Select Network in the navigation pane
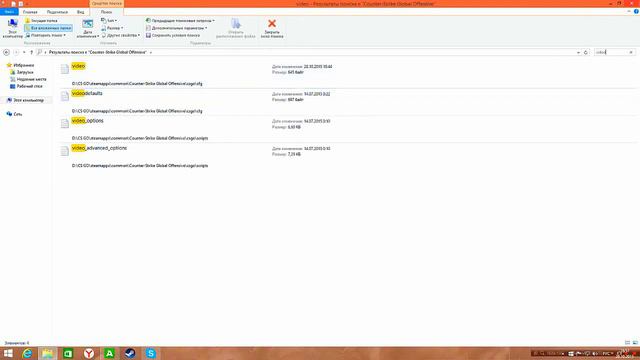Viewport: 640px width, 360px height. click(x=14, y=114)
